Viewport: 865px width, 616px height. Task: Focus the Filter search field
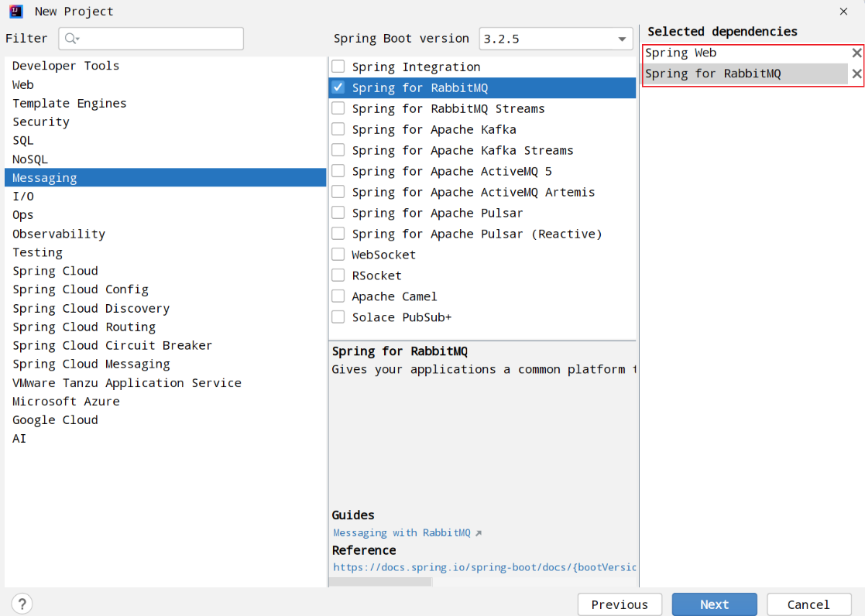151,39
